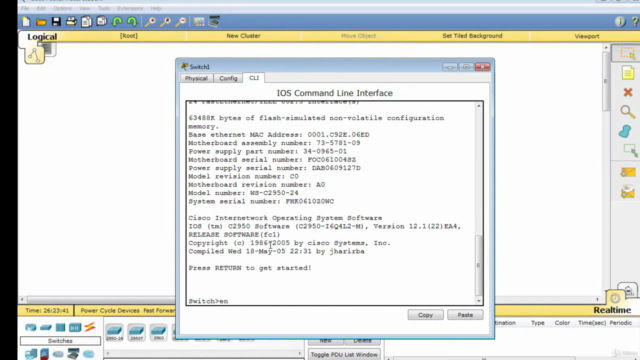Select the Switches device category icon
This screenshot has height=360, width=640.
coord(45,327)
